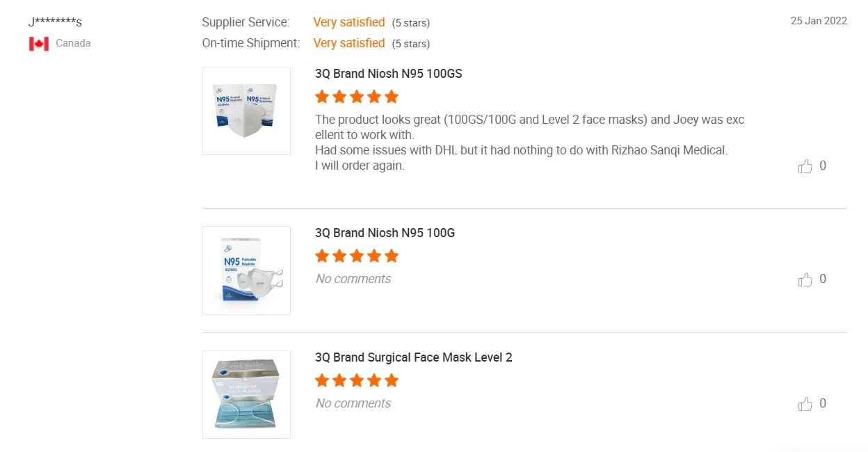Open the 3Q Brand Niosh N95 100GS title
Image resolution: width=868 pixels, height=452 pixels.
pyautogui.click(x=388, y=74)
